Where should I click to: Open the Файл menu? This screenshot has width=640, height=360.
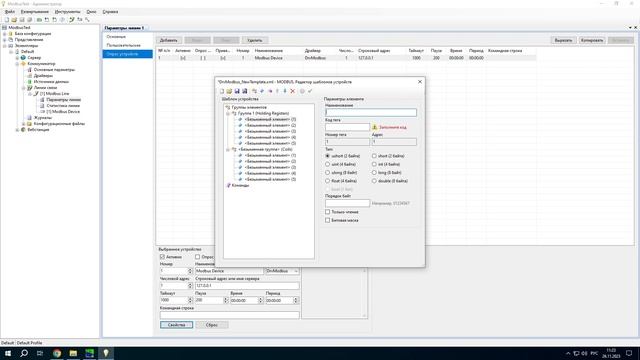click(10, 12)
